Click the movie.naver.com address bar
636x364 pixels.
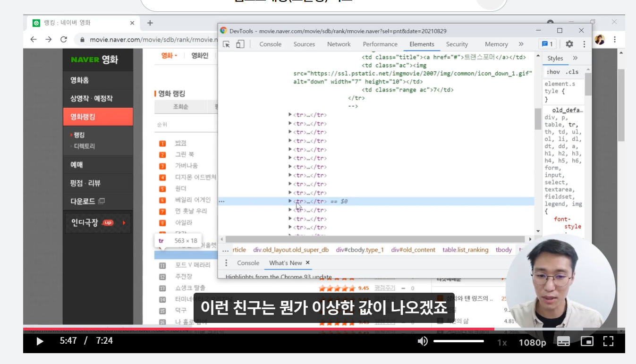tap(153, 40)
